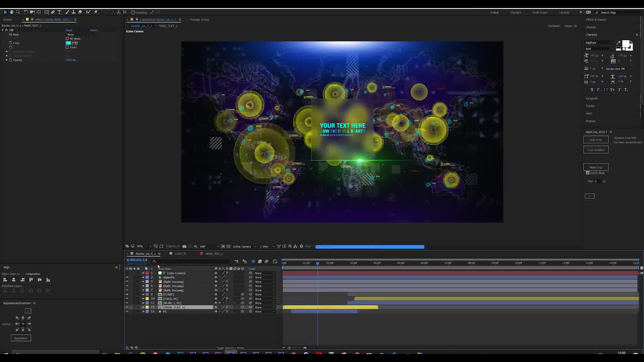644x362 pixels.
Task: Enable frame blending icon in timeline
Action: click(260, 261)
